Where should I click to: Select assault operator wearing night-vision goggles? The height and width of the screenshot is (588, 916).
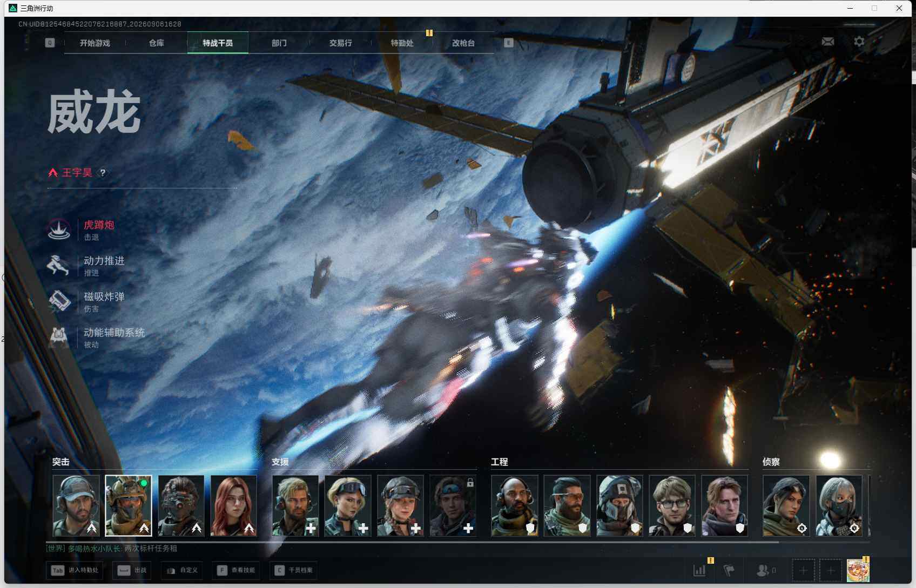coord(181,505)
